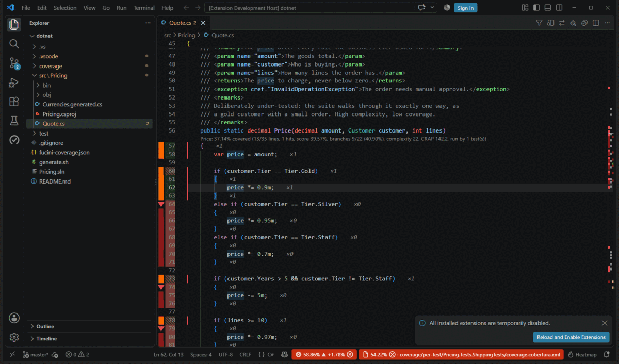Open the Run and Debug view

14,82
